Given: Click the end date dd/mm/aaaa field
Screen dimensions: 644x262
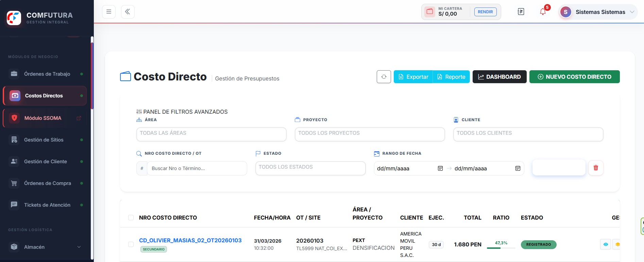Looking at the screenshot, I should 487,168.
